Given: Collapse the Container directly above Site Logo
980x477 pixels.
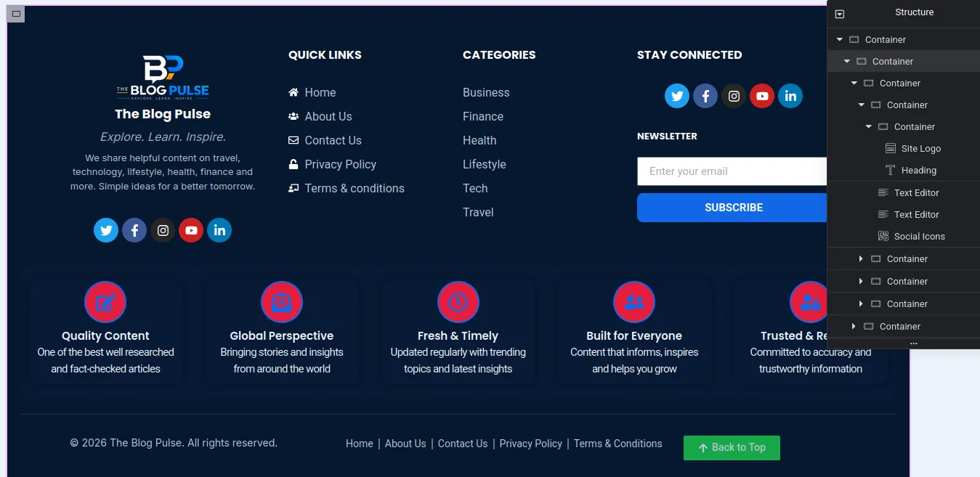Looking at the screenshot, I should (x=869, y=126).
